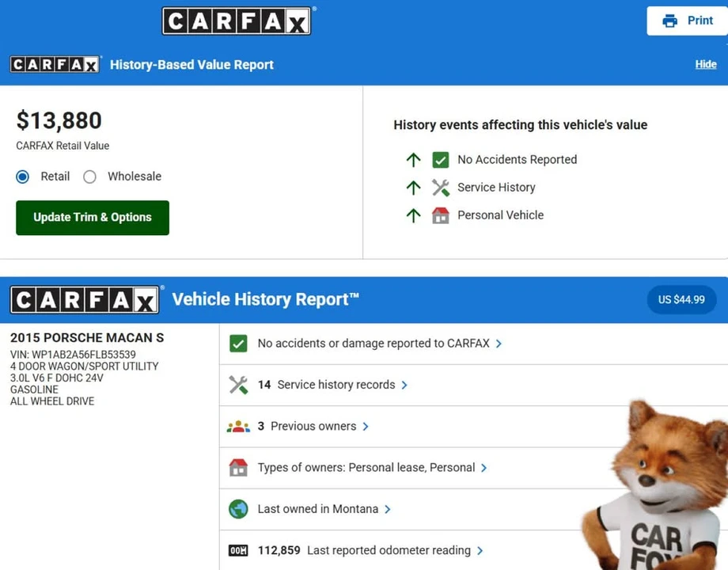
Task: Click green check icon for no accidents or damage
Action: 238,344
